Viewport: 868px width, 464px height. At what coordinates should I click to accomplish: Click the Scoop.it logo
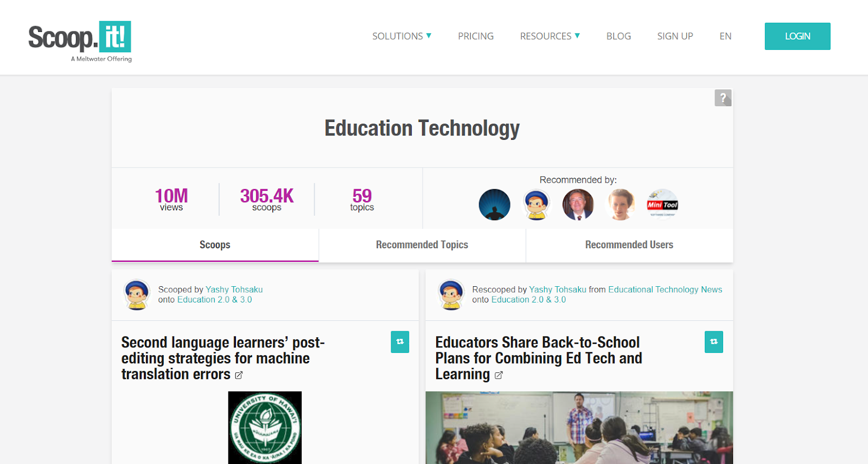pos(80,42)
